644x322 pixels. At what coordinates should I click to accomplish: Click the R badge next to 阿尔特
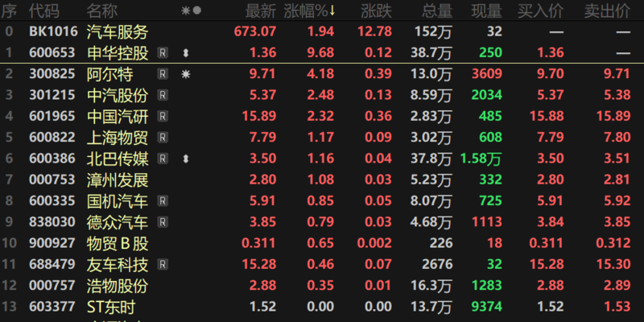tap(163, 74)
